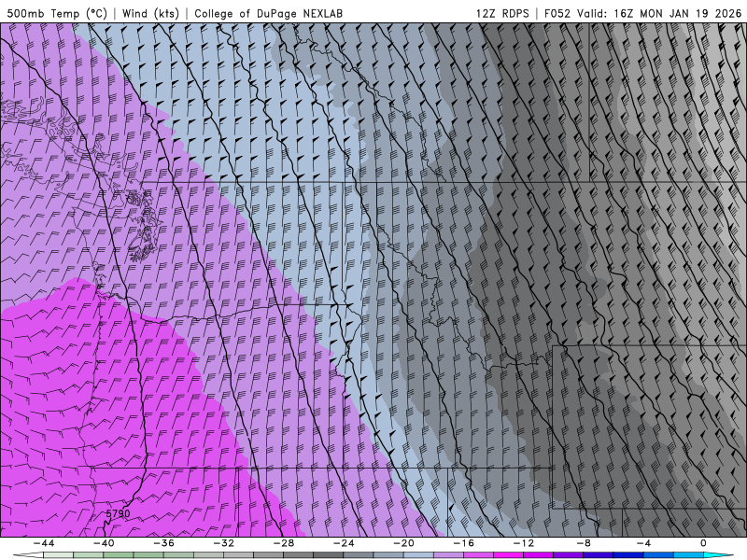Click the -32 value on the color scale
The image size is (747, 560).
point(224,543)
